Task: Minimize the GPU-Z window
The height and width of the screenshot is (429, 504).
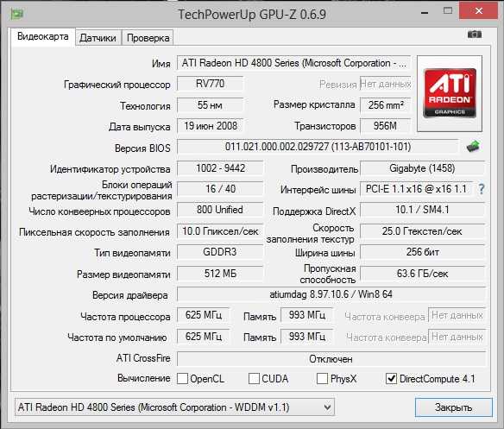Action: tap(425, 13)
